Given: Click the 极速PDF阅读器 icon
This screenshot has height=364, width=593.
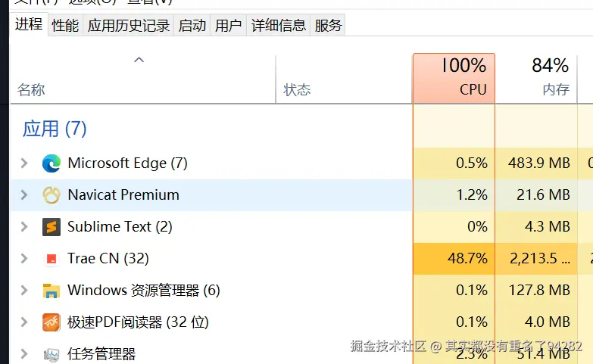Looking at the screenshot, I should point(51,322).
